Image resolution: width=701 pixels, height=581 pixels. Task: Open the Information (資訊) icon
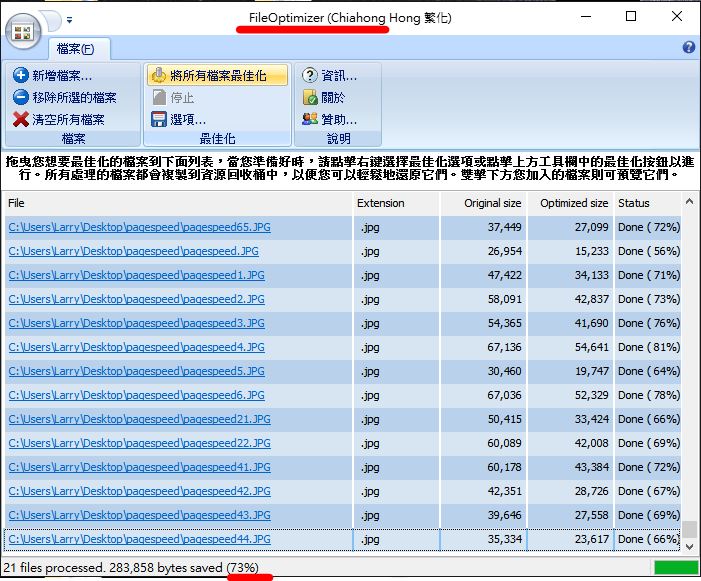coord(310,76)
